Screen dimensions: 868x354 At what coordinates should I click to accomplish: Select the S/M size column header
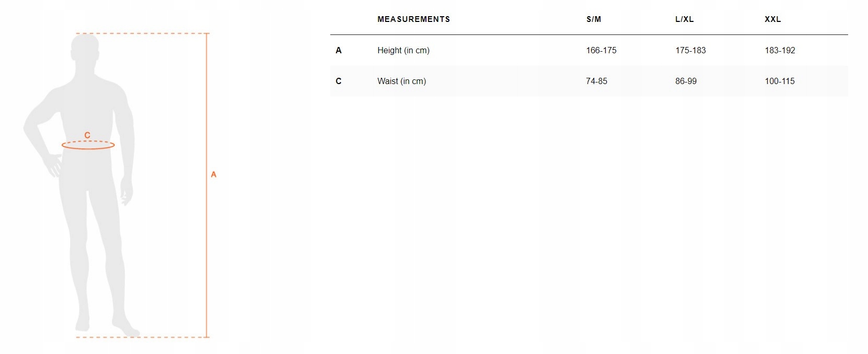click(x=594, y=19)
